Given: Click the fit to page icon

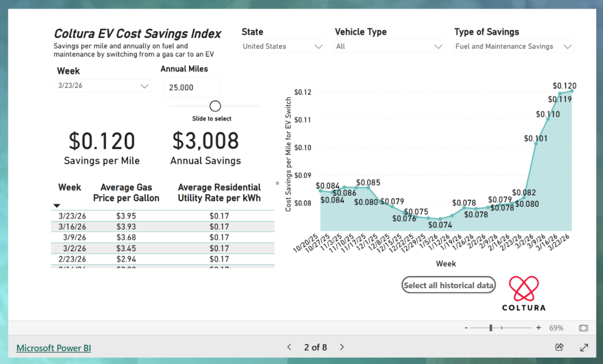Looking at the screenshot, I should click(x=583, y=327).
